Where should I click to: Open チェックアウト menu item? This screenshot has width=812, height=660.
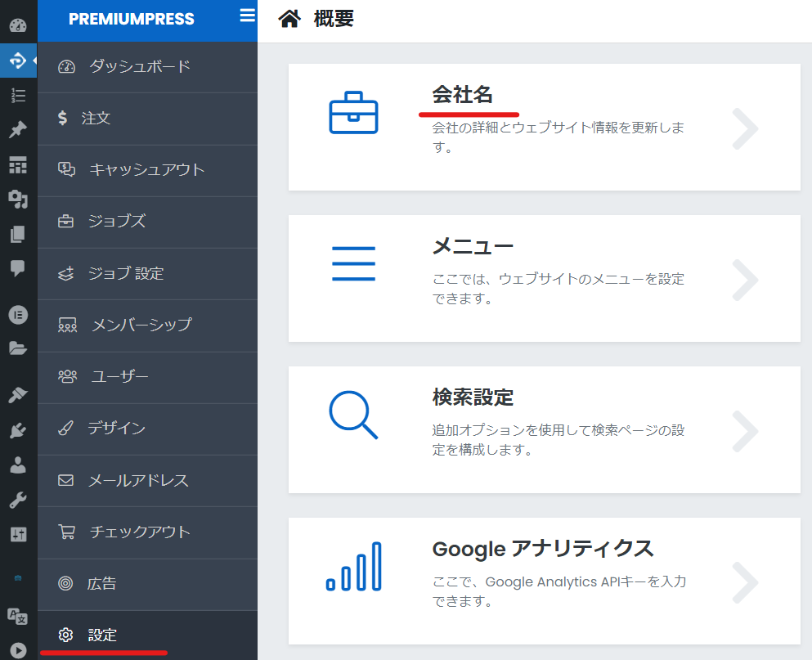(147, 532)
